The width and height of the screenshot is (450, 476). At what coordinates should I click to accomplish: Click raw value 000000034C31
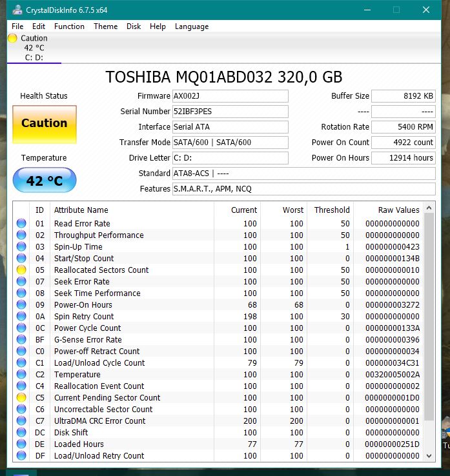(x=393, y=362)
